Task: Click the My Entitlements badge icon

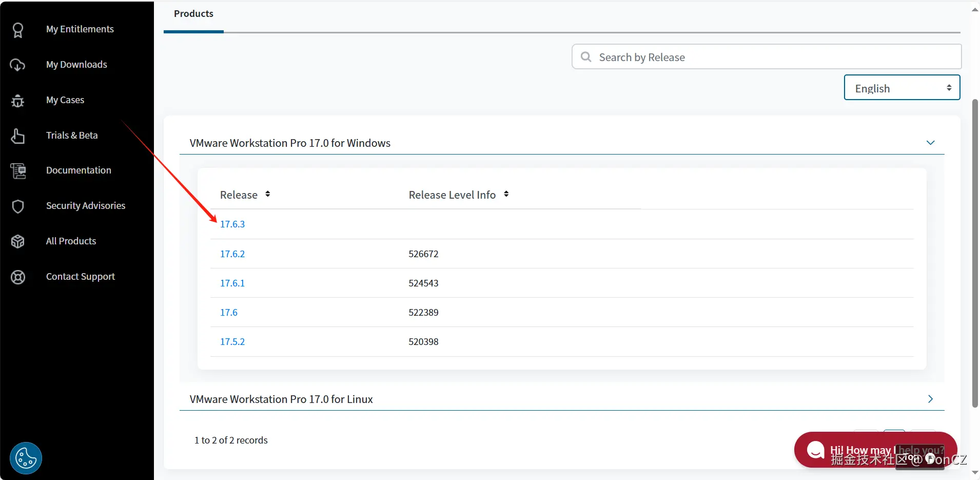Action: [18, 30]
